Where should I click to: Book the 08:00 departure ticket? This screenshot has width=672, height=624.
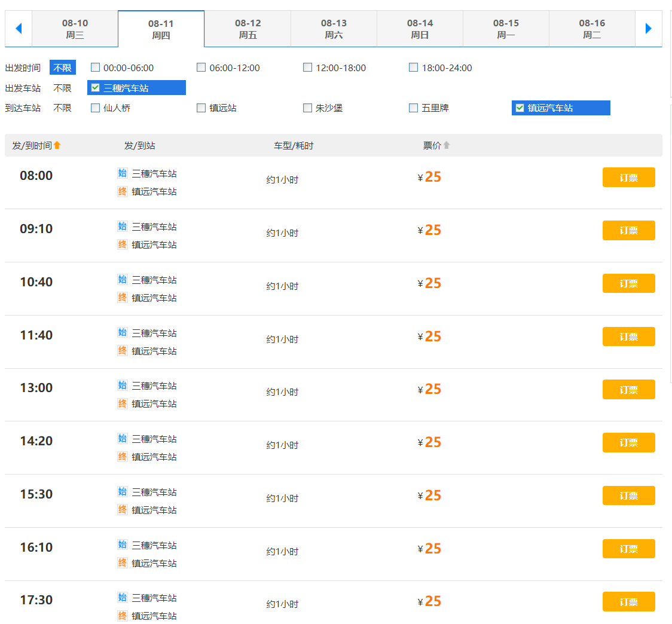pyautogui.click(x=628, y=178)
